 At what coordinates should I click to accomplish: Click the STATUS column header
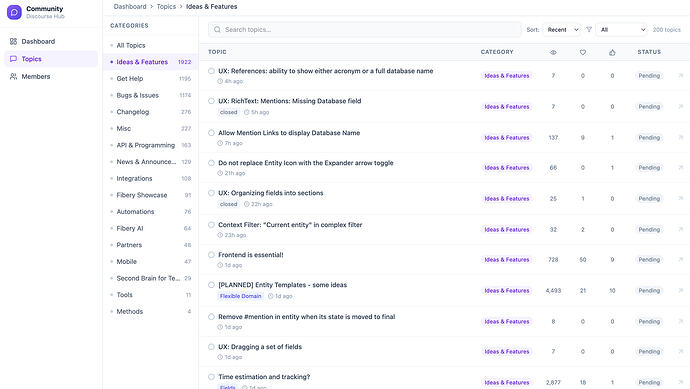click(649, 52)
